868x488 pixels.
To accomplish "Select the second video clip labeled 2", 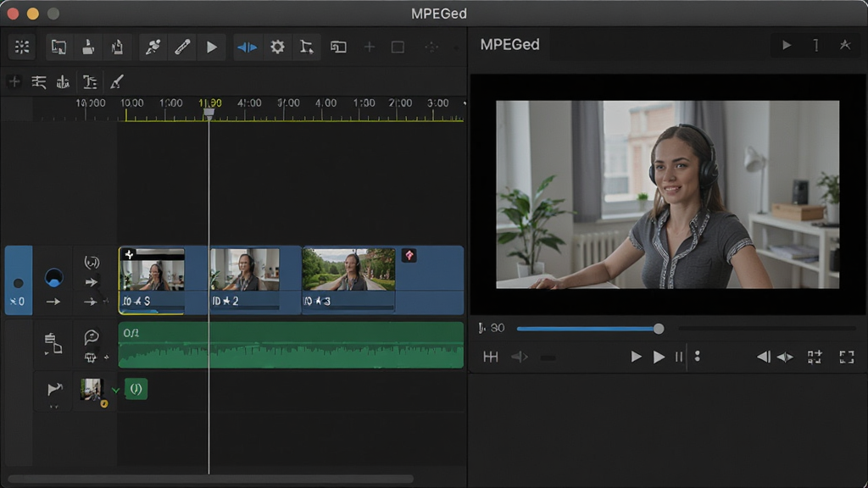I will point(244,270).
